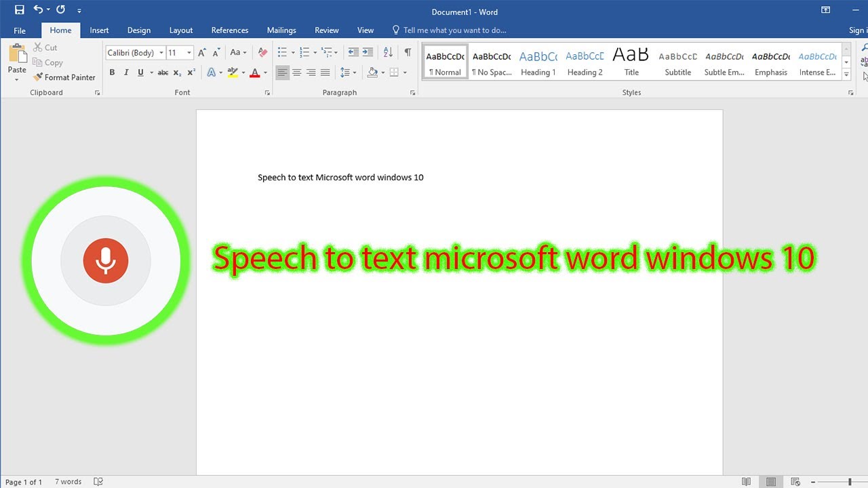Screen dimensions: 868x488
Task: Apply the yellow text highlight color
Action: (x=233, y=73)
